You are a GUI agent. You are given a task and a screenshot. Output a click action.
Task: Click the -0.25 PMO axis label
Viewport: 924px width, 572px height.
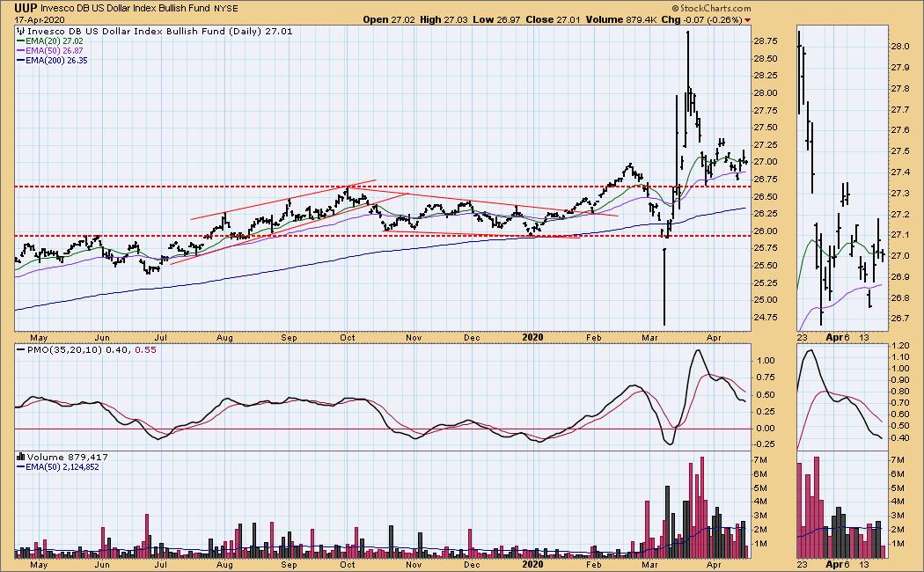click(x=765, y=444)
